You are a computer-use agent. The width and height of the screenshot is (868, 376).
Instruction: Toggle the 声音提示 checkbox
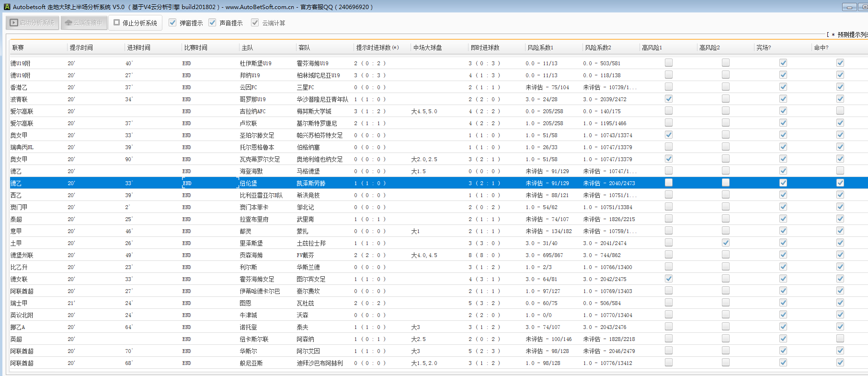point(213,23)
